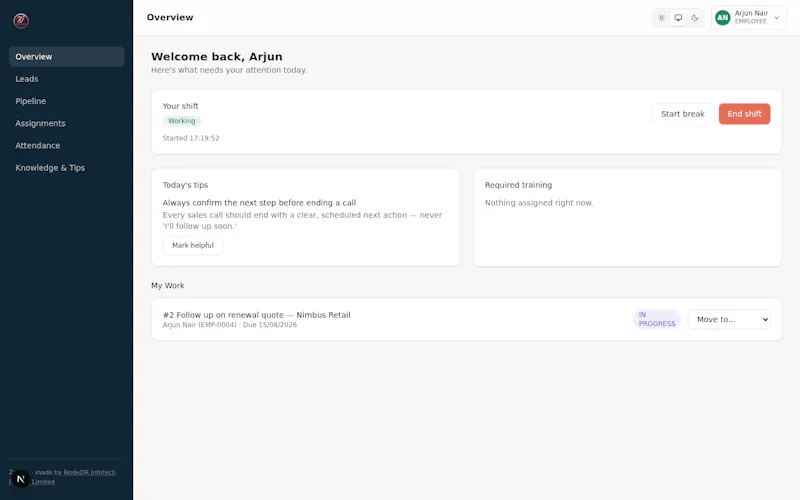
Task: Click the Overview page title in header
Action: point(170,17)
